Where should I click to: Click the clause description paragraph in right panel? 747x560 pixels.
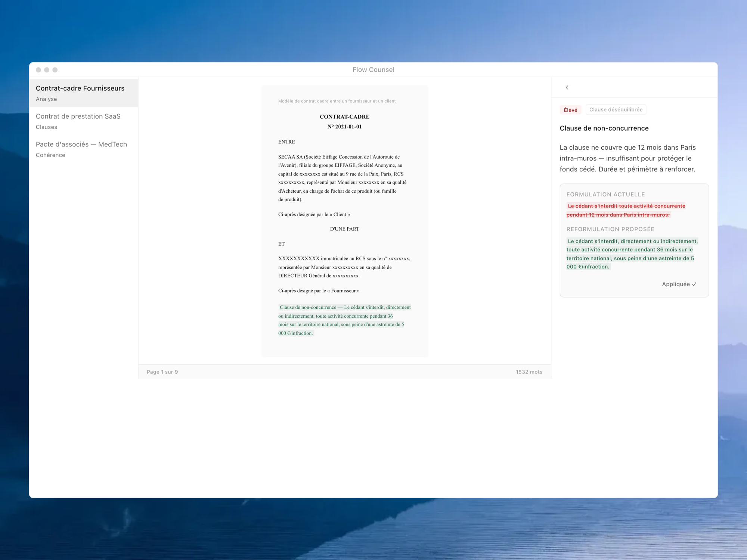[627, 158]
